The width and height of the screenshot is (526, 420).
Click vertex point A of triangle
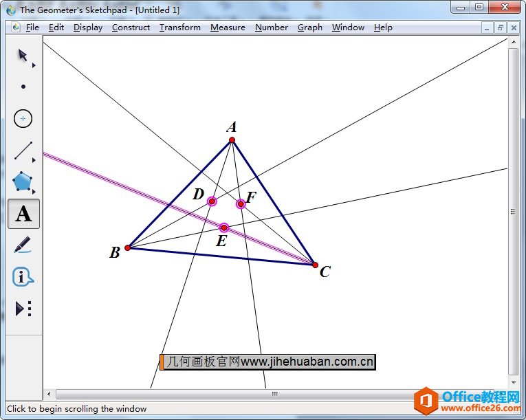(x=232, y=140)
